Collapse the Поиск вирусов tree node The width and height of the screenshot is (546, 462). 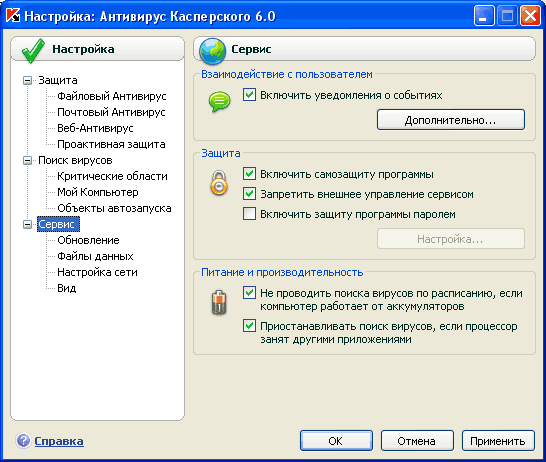click(27, 160)
